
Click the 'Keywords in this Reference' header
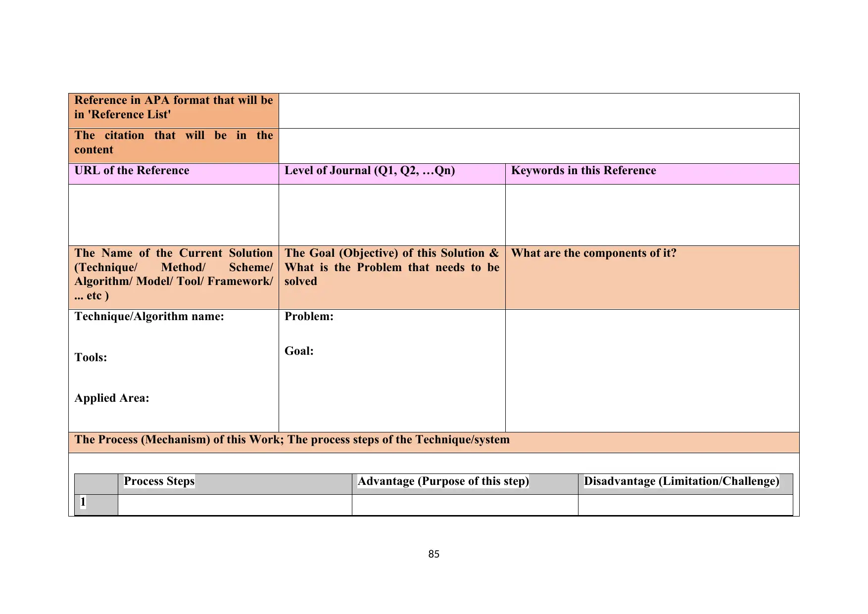point(652,174)
